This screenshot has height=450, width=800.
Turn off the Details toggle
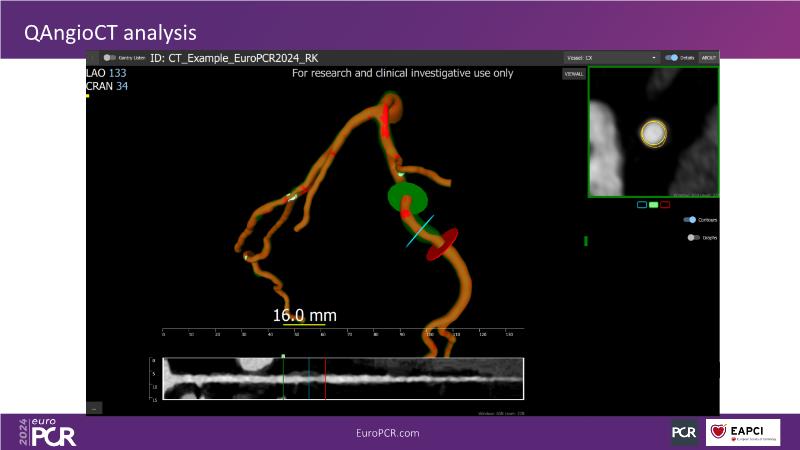tap(672, 58)
